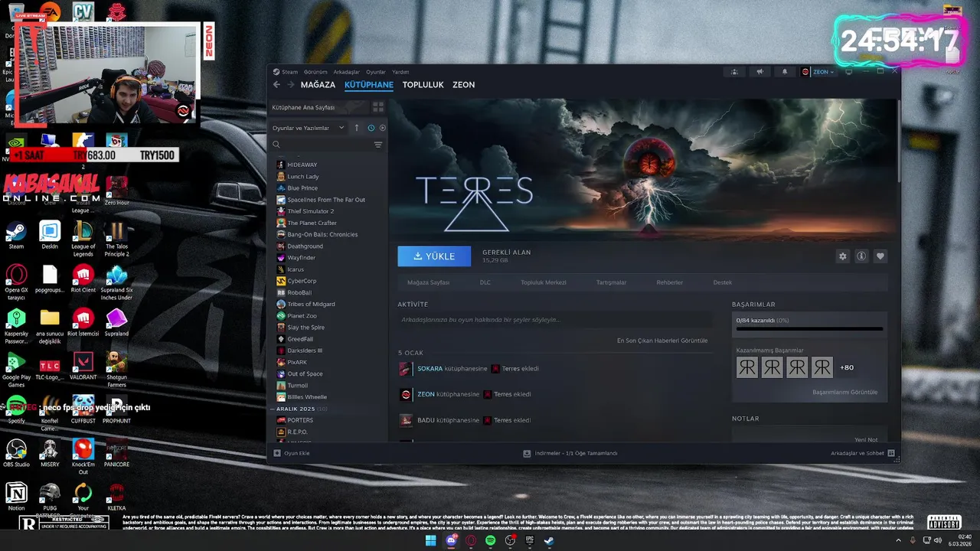Open the VALORANT desktop shortcut
The height and width of the screenshot is (551, 980).
click(83, 366)
